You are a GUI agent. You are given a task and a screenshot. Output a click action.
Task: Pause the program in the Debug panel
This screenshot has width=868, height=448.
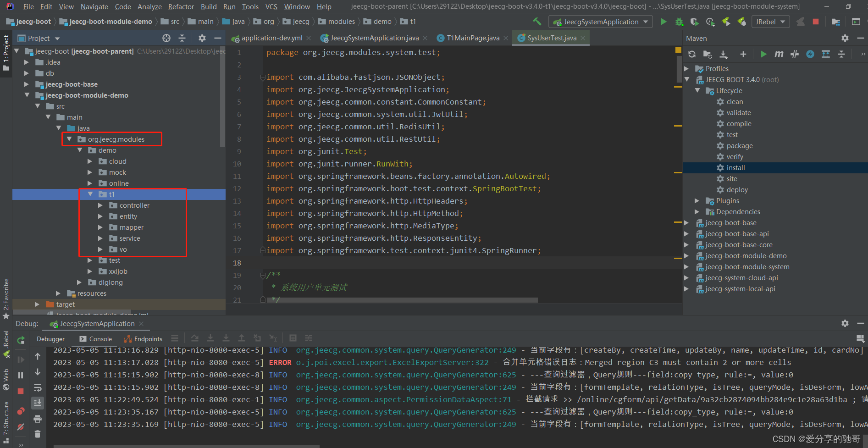(x=21, y=375)
